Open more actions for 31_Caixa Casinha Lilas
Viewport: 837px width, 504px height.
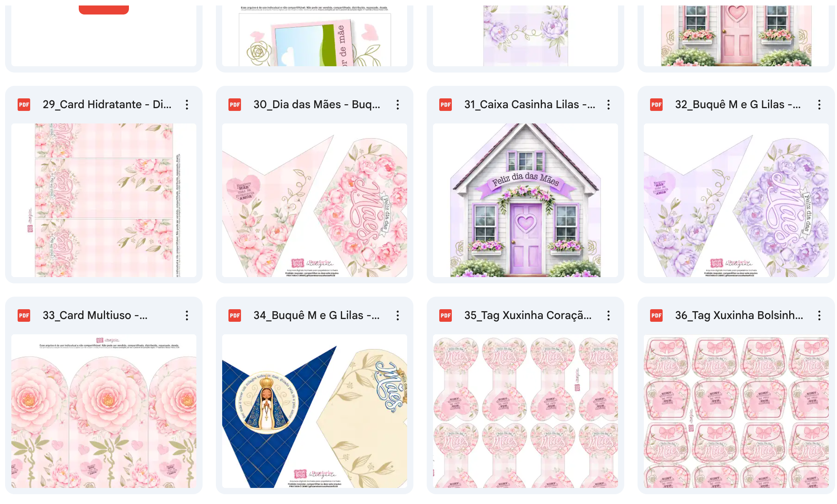pyautogui.click(x=609, y=105)
